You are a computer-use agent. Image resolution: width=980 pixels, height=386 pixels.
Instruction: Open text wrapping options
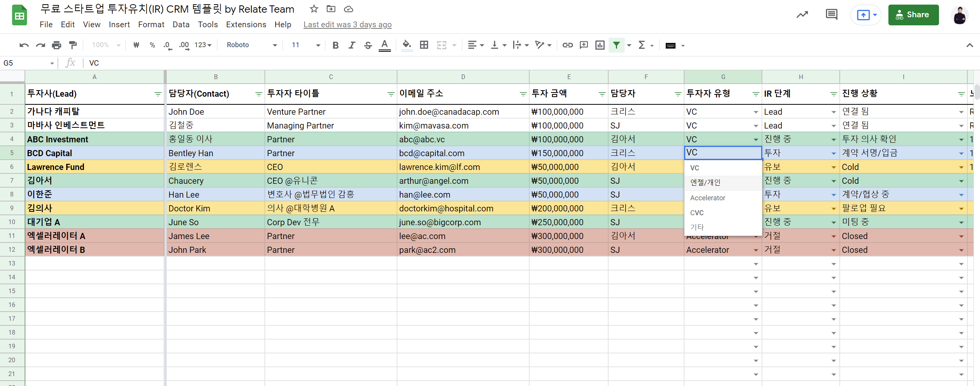point(520,45)
